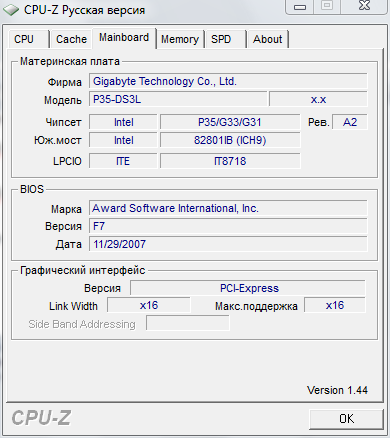Click the A2 revision value

(350, 122)
